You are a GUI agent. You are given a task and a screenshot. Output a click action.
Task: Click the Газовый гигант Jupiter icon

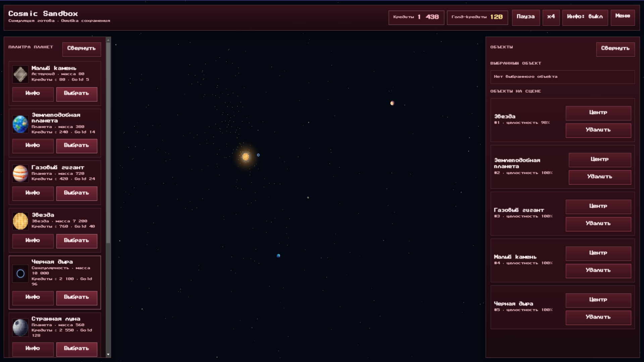(x=20, y=174)
